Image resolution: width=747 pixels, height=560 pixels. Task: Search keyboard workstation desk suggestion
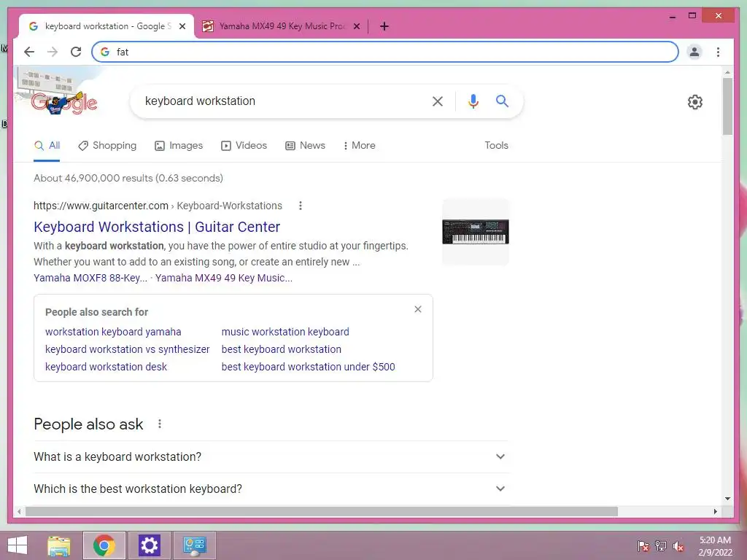[x=106, y=367]
